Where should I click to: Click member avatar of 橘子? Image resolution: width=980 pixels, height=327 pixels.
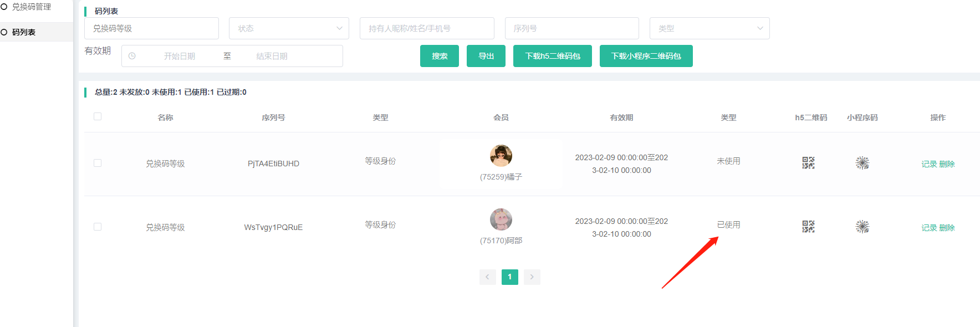pyautogui.click(x=501, y=156)
